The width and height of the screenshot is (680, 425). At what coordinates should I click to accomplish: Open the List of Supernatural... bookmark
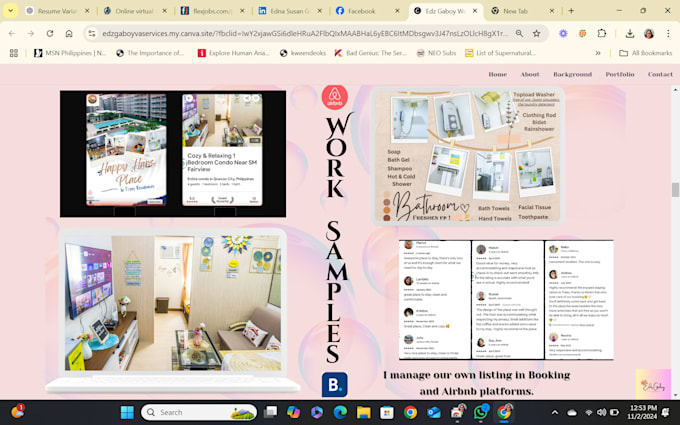[500, 53]
